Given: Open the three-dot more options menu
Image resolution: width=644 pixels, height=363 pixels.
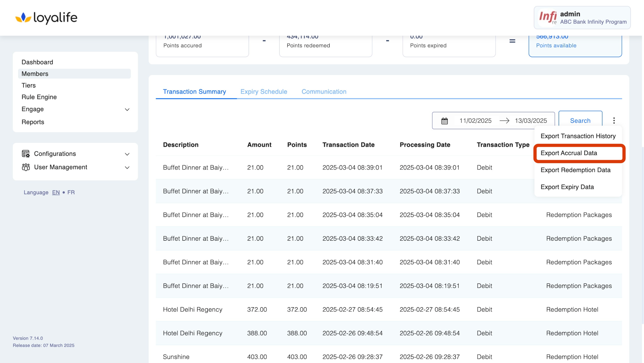Looking at the screenshot, I should [x=614, y=120].
